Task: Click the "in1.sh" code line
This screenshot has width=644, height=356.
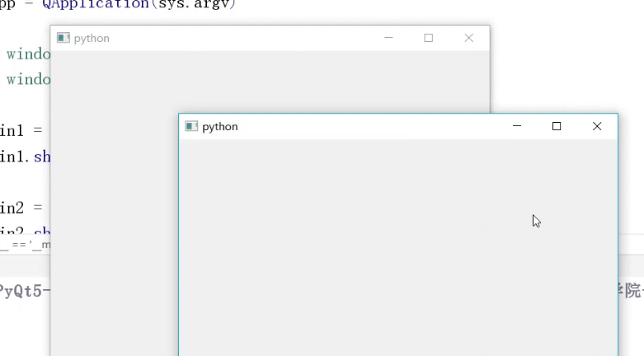Action: (25, 157)
